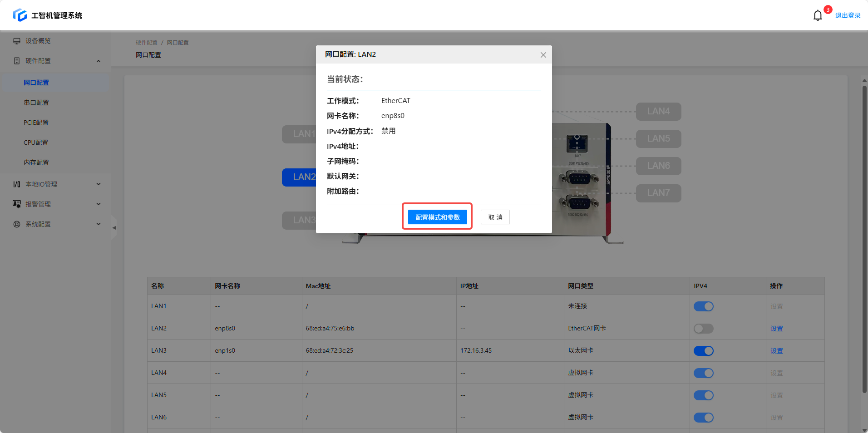Click the 本地IO管理 I/O icon
Image resolution: width=868 pixels, height=433 pixels.
click(x=17, y=184)
